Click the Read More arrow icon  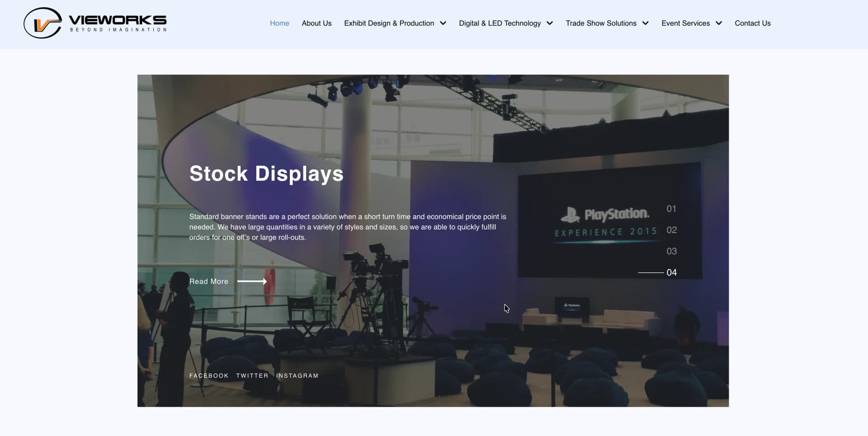pyautogui.click(x=252, y=281)
